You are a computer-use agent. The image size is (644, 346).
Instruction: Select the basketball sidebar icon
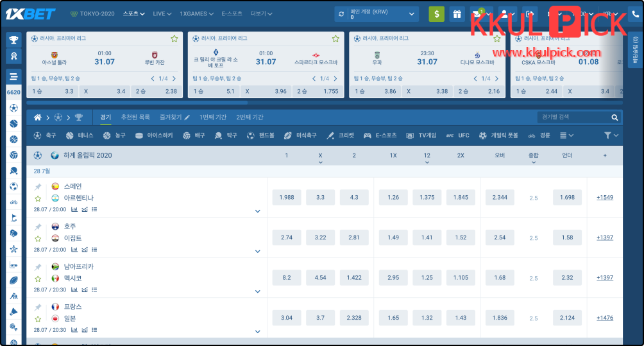pyautogui.click(x=13, y=139)
